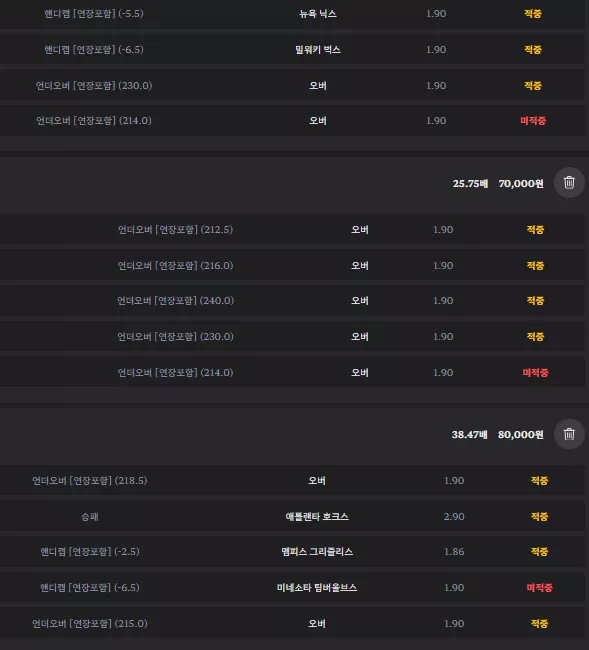Click 미적중 status on 미네소타 팀버울브스 row
589x650 pixels.
click(x=539, y=588)
